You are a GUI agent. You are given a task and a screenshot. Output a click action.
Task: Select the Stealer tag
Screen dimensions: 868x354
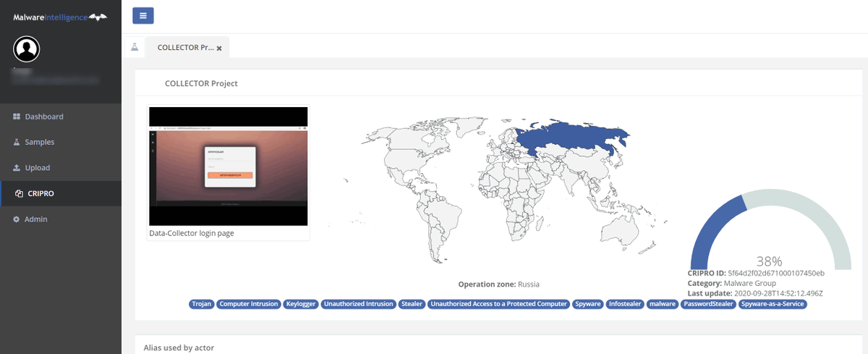[x=412, y=304]
